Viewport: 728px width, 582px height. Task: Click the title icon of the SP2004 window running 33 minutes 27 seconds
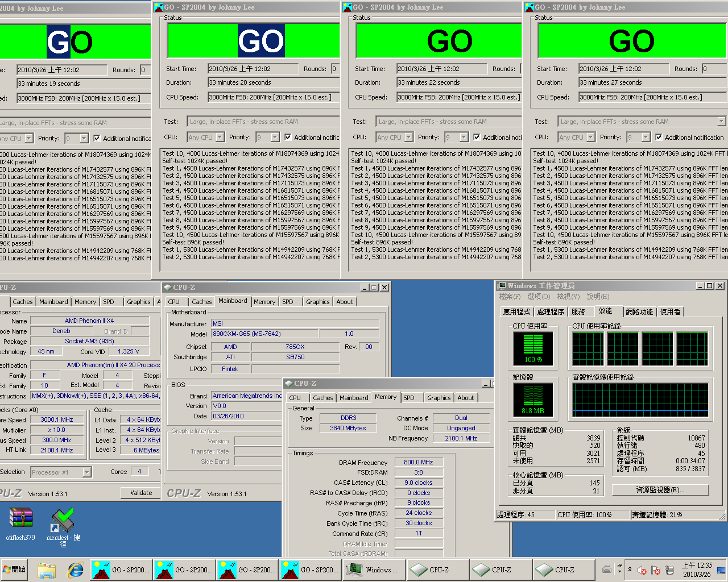coord(530,7)
